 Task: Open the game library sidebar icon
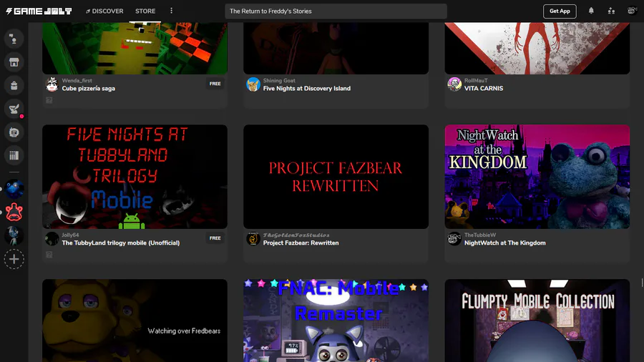click(14, 155)
